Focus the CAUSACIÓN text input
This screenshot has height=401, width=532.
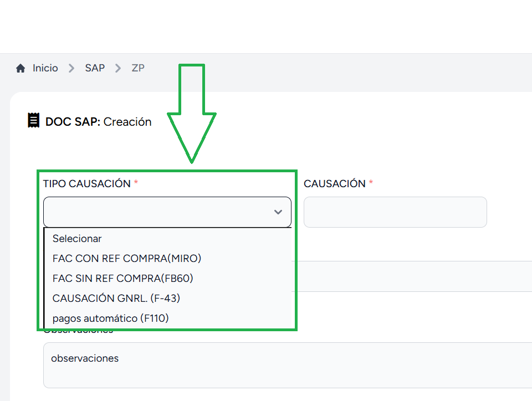(x=395, y=212)
